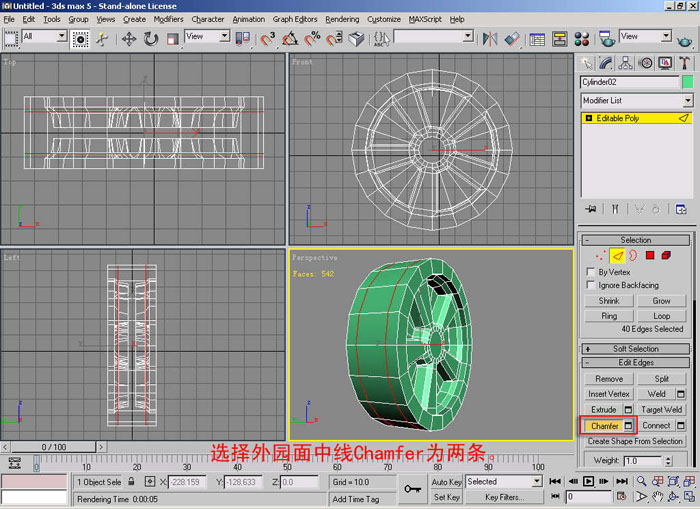Open the render type View dropdown
Image resolution: width=700 pixels, height=509 pixels.
(x=645, y=36)
